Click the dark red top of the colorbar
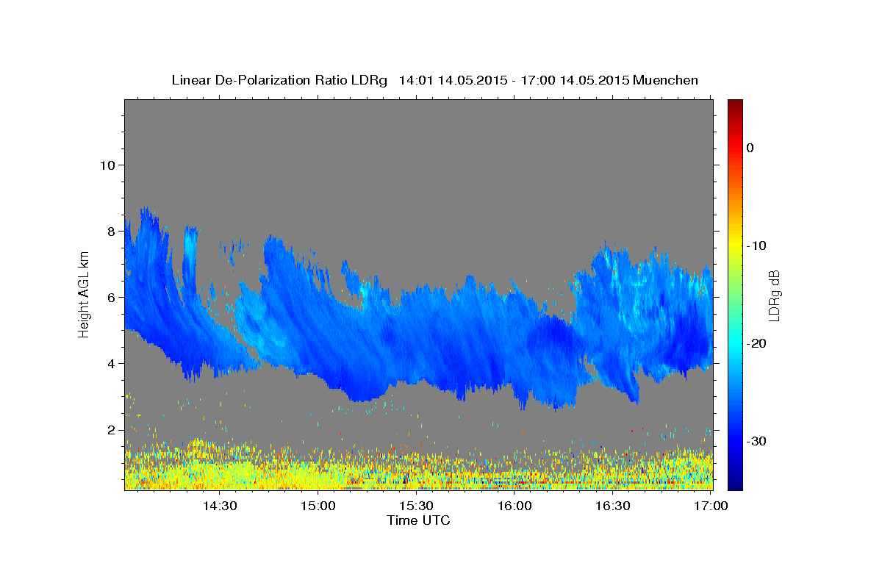This screenshot has height=588, width=882. (735, 105)
